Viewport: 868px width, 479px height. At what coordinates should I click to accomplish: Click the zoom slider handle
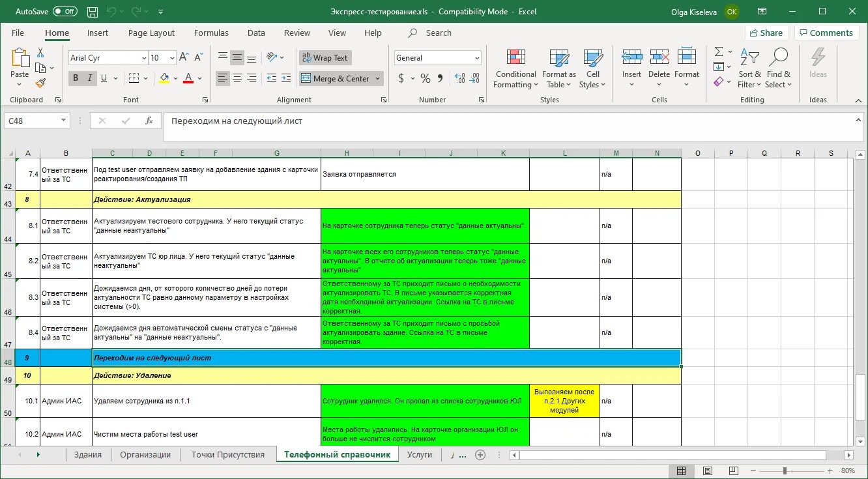pos(785,471)
